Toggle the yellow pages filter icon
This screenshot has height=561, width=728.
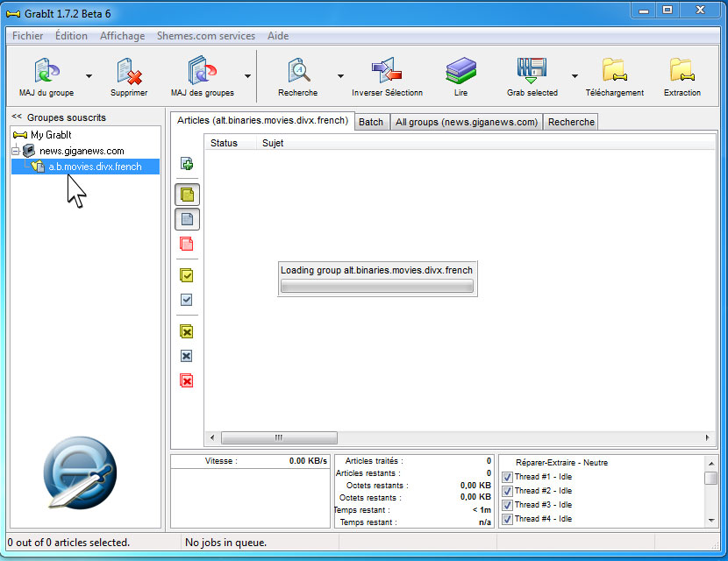(x=187, y=195)
